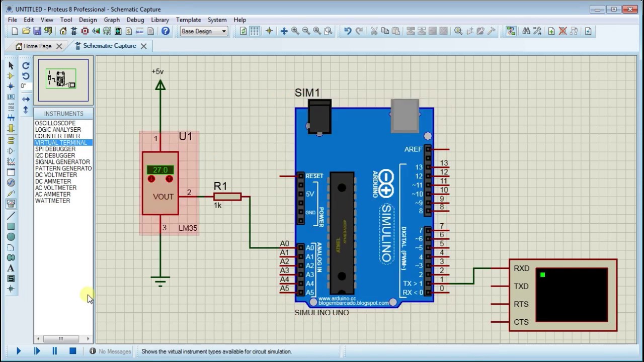Select the Selection Mode arrow tool

point(11,65)
